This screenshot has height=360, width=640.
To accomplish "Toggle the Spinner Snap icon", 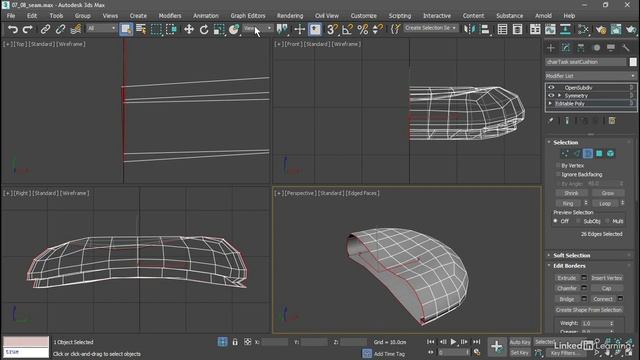I will pyautogui.click(x=378, y=29).
